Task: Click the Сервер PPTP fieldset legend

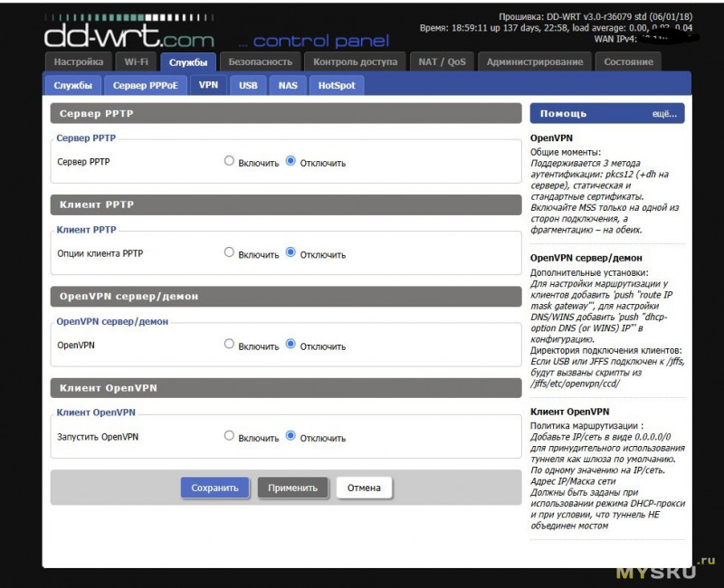Action: pyautogui.click(x=86, y=138)
